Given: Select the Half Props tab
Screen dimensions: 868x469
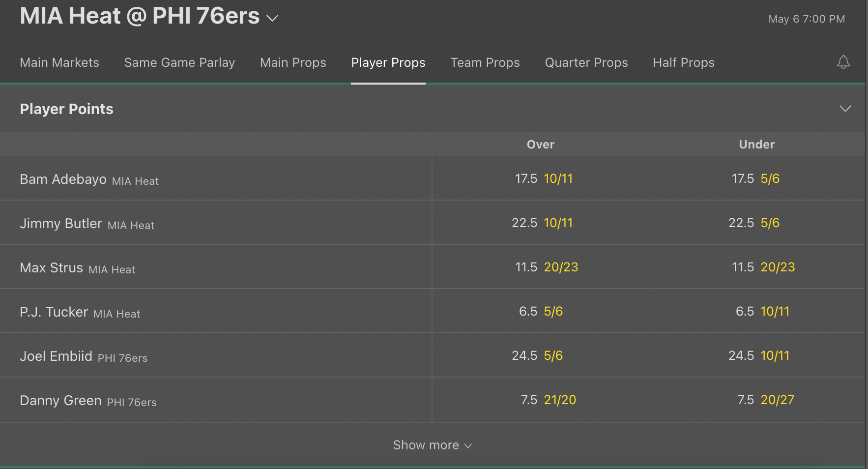Looking at the screenshot, I should tap(684, 62).
